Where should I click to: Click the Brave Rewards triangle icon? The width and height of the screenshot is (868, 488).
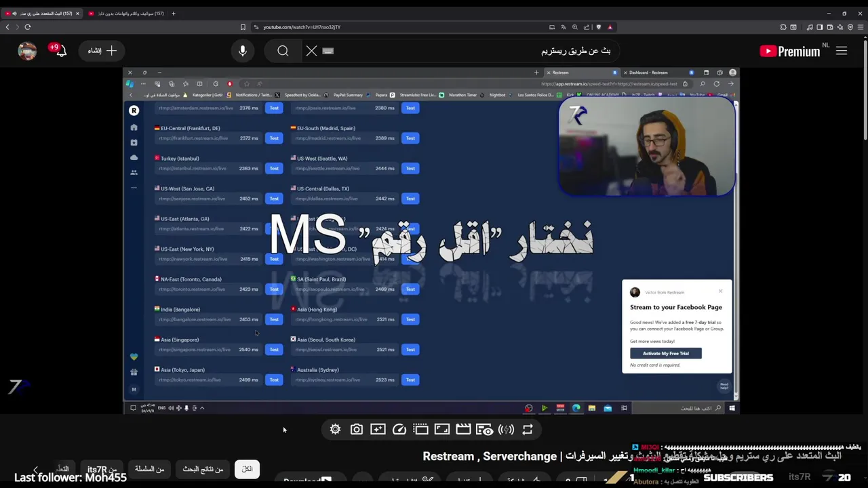pyautogui.click(x=610, y=27)
